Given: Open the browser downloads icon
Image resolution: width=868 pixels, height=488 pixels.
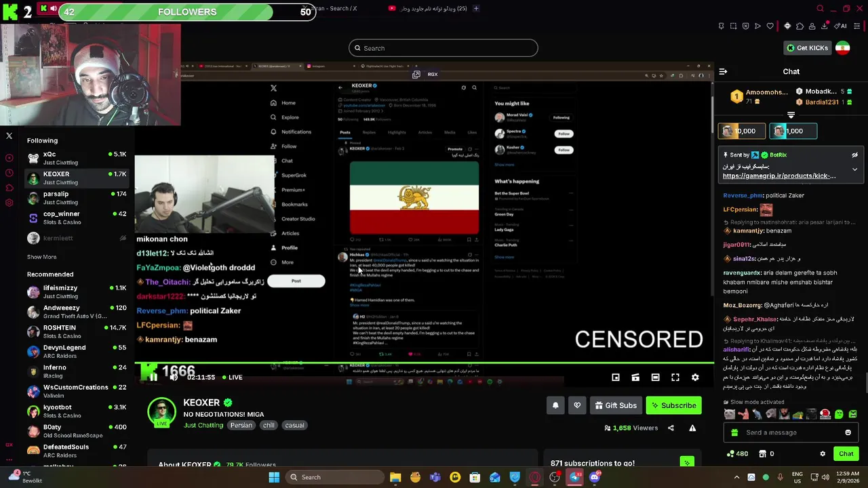Looking at the screenshot, I should [x=824, y=26].
